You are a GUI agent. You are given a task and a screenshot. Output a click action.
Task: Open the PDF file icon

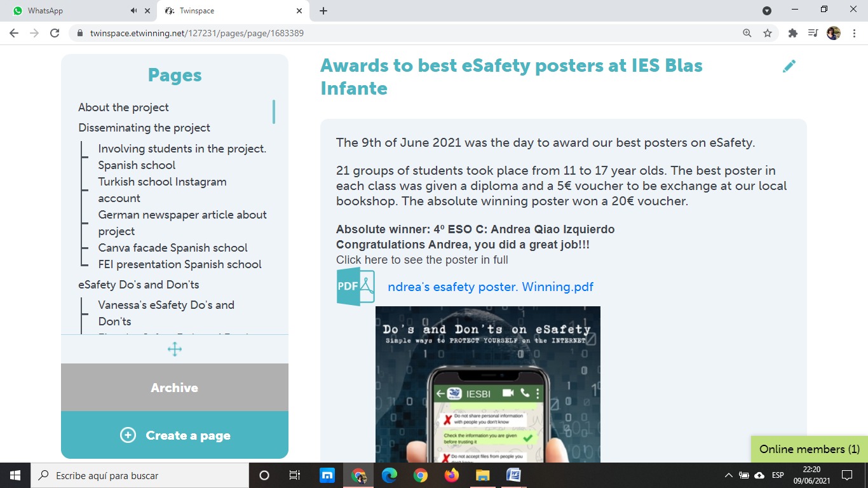pos(355,287)
